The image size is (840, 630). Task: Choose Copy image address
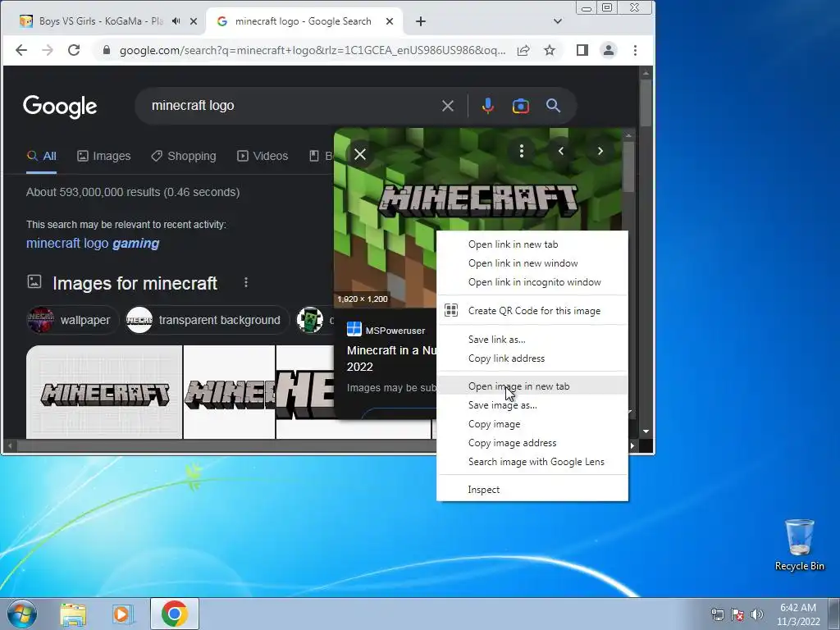(532, 442)
